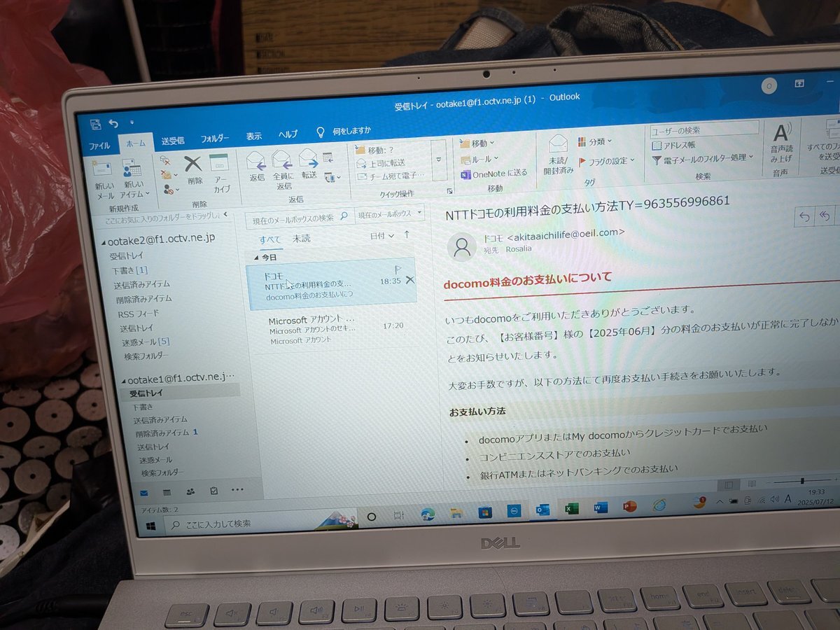Screen dimensions: 840x630
Task: Open 削除済みアイテム 1 folder under ootake1
Action: pyautogui.click(x=167, y=433)
